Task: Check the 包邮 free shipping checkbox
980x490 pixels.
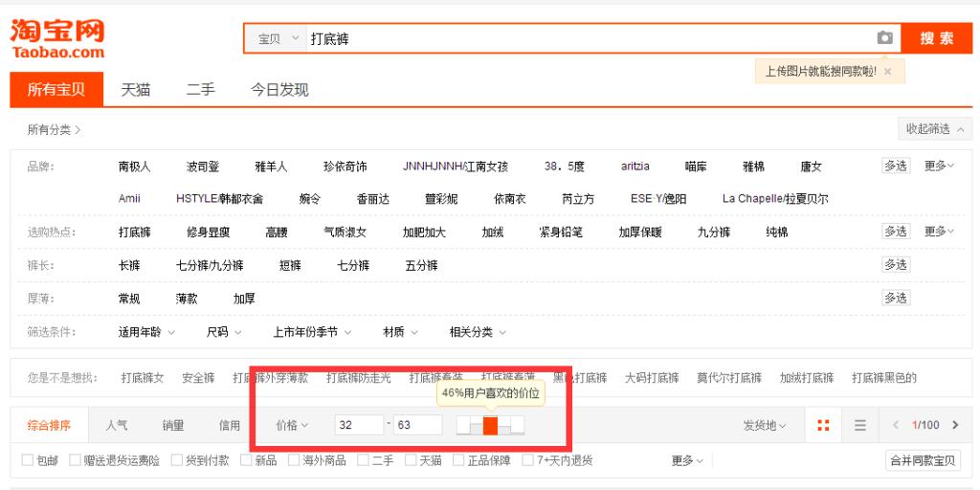Action: pyautogui.click(x=28, y=460)
